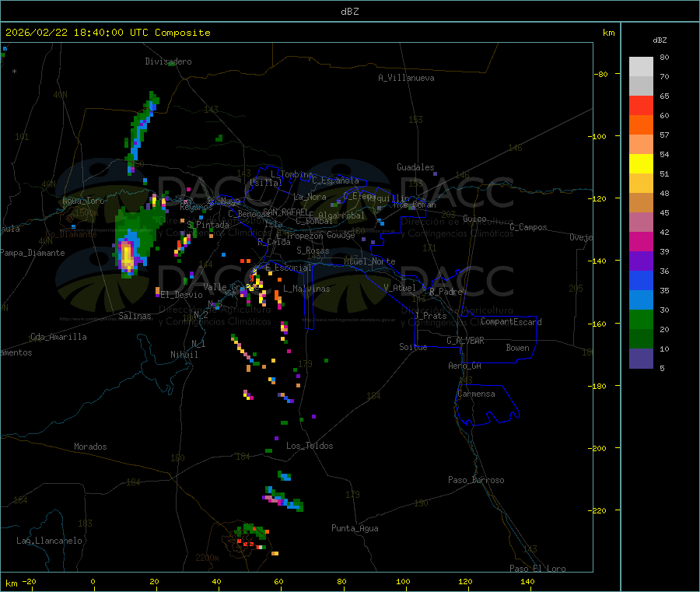700x592 pixels.
Task: Click the '140' km tick on bottom axis
Action: [527, 582]
